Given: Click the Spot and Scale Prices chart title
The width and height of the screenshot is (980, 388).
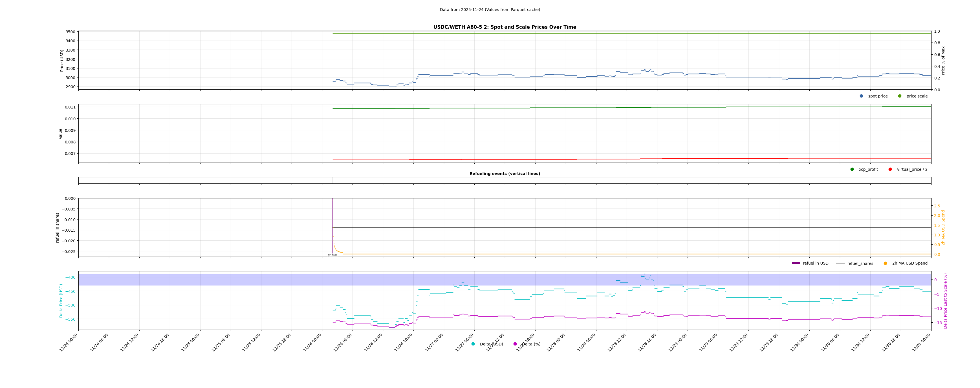Looking at the screenshot, I should click(505, 27).
